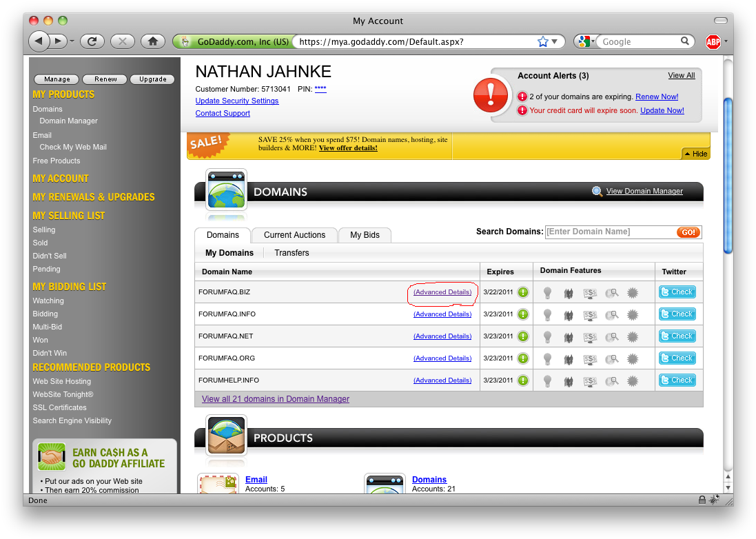The width and height of the screenshot is (756, 539).
Task: Click the orange GO! search button
Action: 688,232
